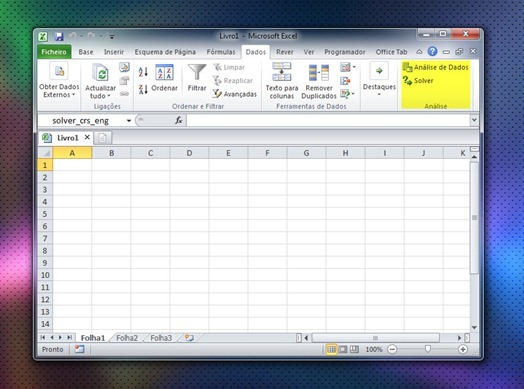The width and height of the screenshot is (524, 389).
Task: Go to first sheet navigation arrow
Action: [43, 338]
